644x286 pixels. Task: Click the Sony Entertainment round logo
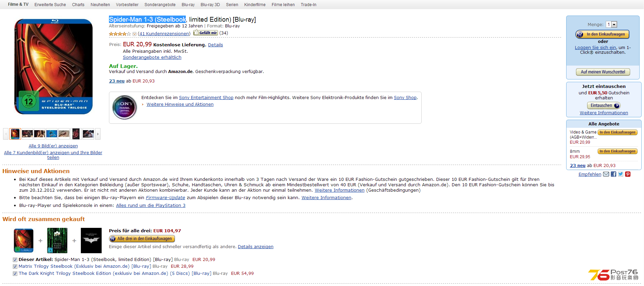(124, 108)
